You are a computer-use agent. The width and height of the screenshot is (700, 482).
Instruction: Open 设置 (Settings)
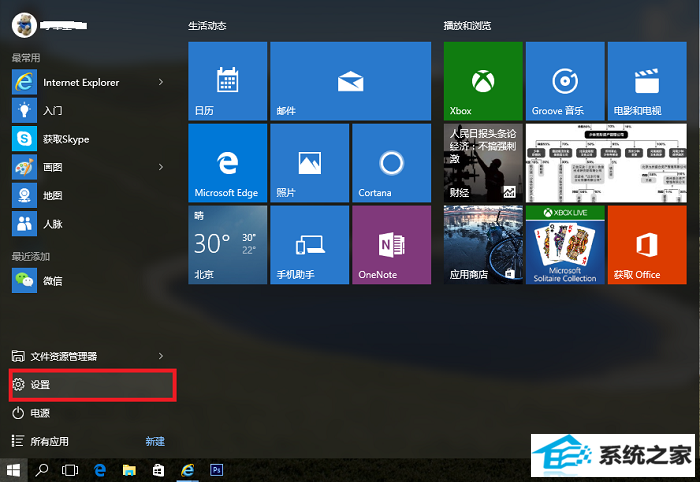(x=92, y=384)
